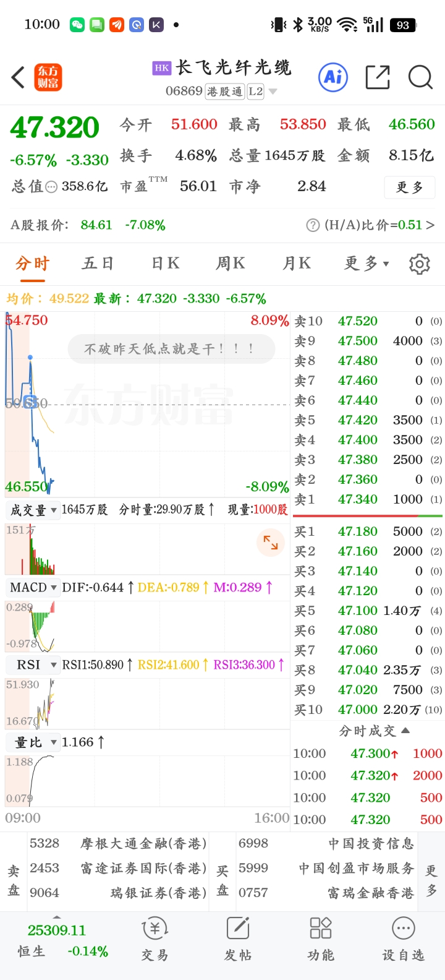Image resolution: width=445 pixels, height=980 pixels.
Task: Tap the back arrow icon
Action: 18,77
